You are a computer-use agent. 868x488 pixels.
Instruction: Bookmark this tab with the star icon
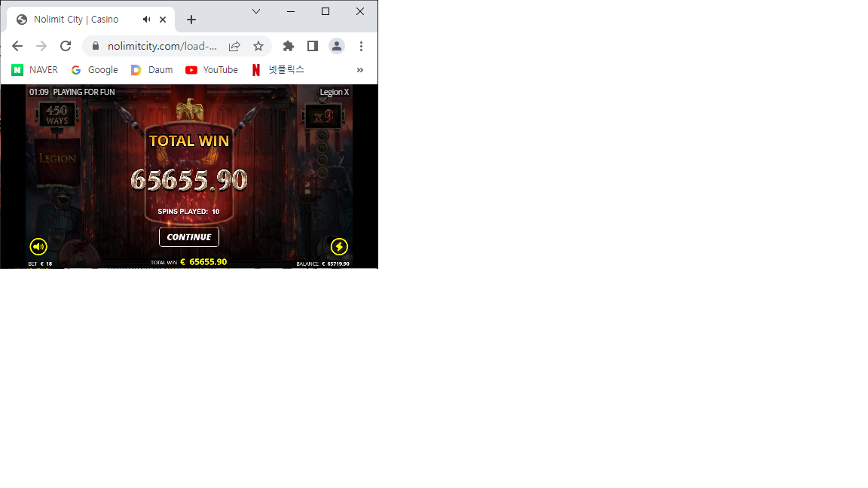click(258, 46)
